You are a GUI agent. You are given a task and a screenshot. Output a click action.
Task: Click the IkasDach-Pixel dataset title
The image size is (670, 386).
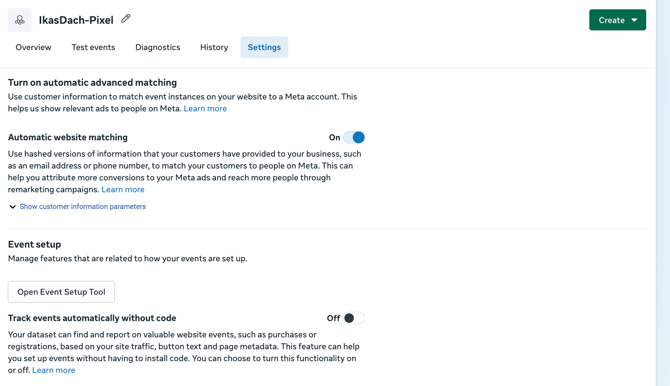click(76, 20)
